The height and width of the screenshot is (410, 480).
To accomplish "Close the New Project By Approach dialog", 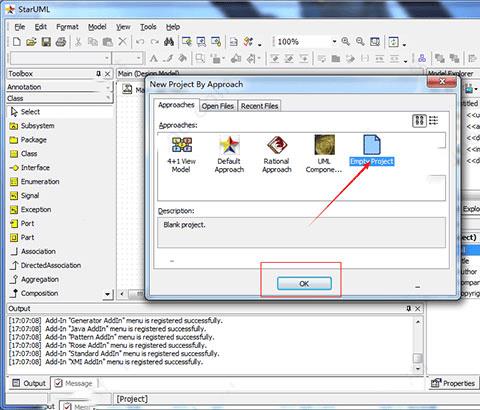I will tap(442, 81).
